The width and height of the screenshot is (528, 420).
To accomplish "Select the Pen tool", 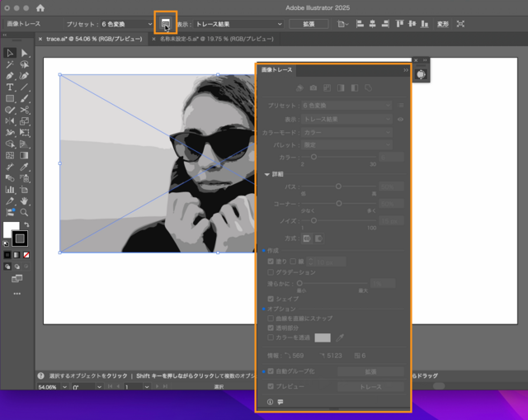I will pyautogui.click(x=10, y=76).
